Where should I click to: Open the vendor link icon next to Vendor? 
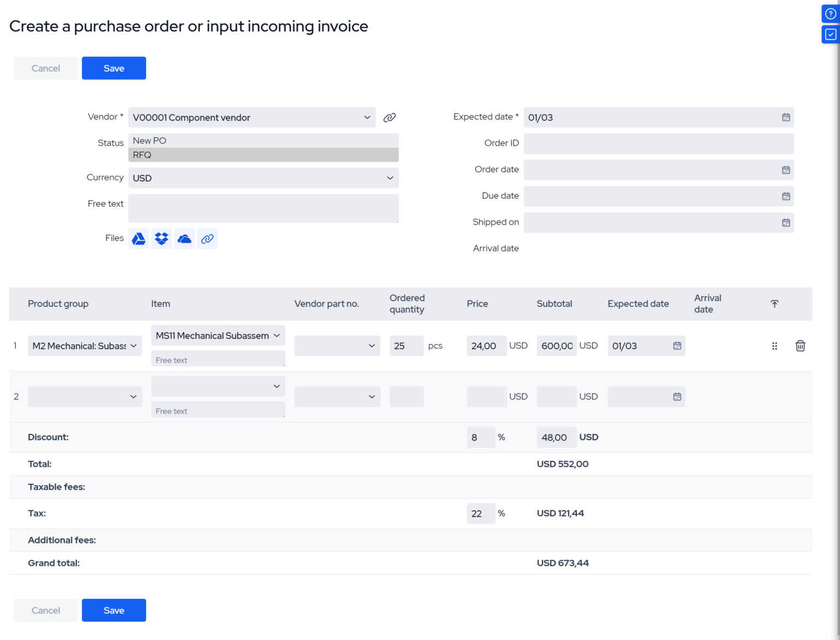click(389, 117)
